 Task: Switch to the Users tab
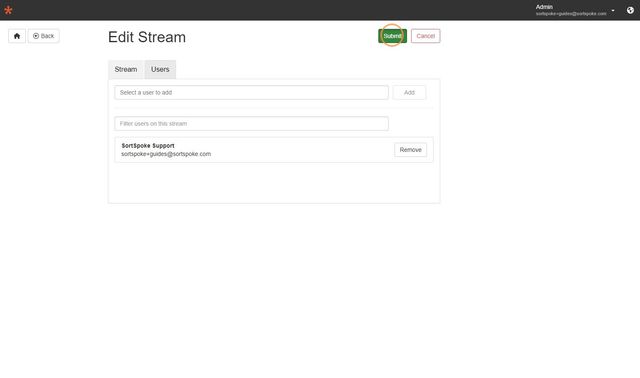pos(160,69)
